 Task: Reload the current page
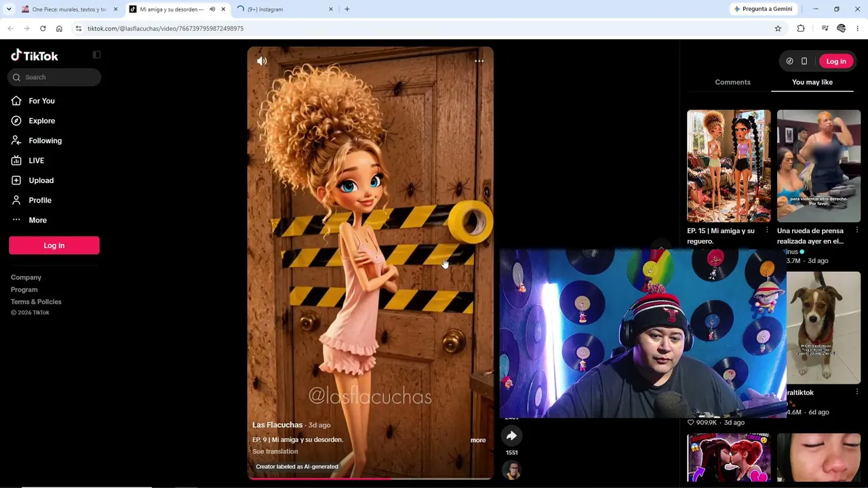(x=43, y=28)
